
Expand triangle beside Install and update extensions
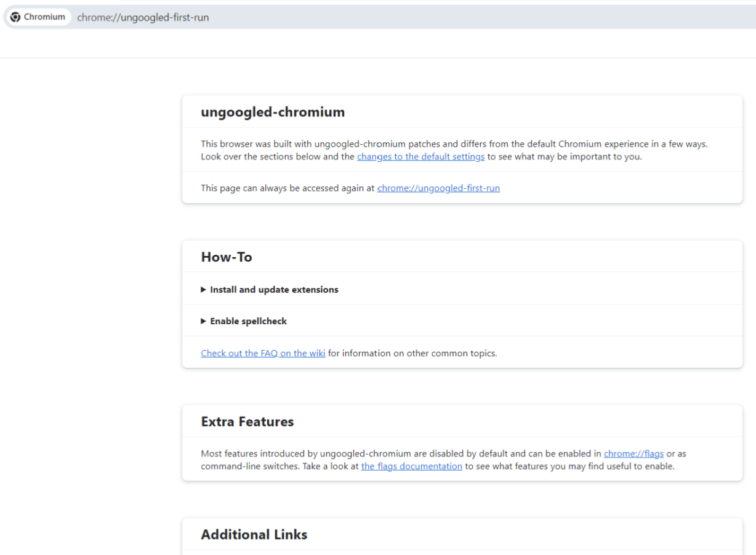(204, 290)
